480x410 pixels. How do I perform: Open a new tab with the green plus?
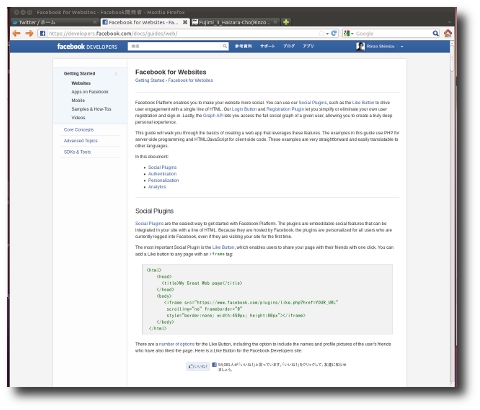click(286, 22)
